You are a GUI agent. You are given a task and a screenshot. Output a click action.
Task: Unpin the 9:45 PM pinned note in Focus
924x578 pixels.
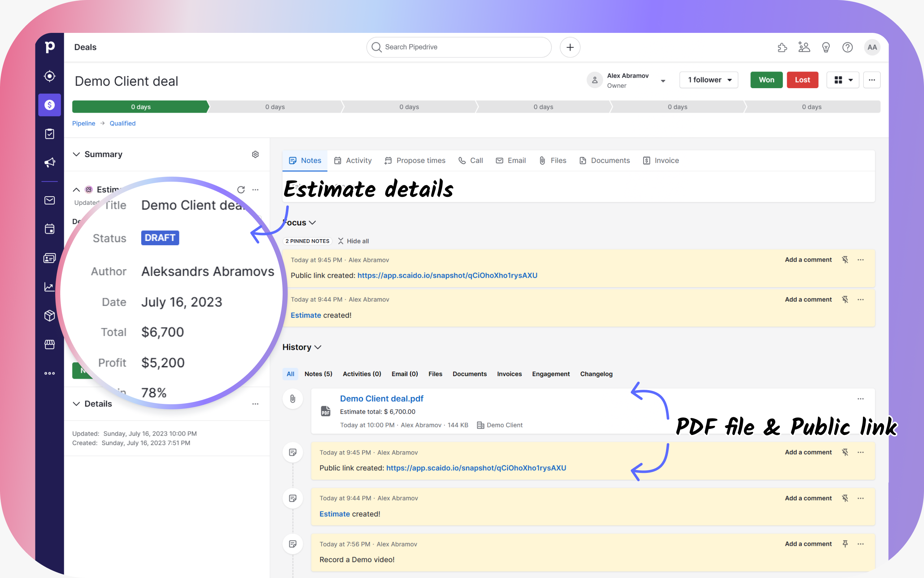845,260
